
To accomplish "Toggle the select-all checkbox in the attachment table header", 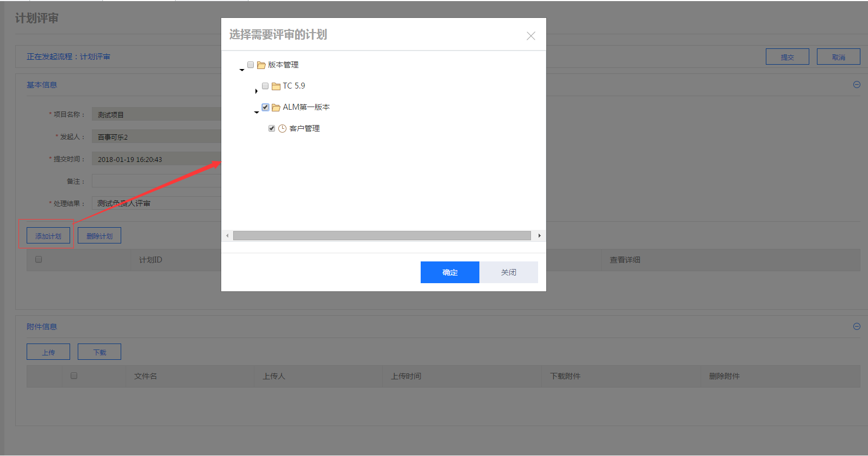I will pyautogui.click(x=74, y=376).
